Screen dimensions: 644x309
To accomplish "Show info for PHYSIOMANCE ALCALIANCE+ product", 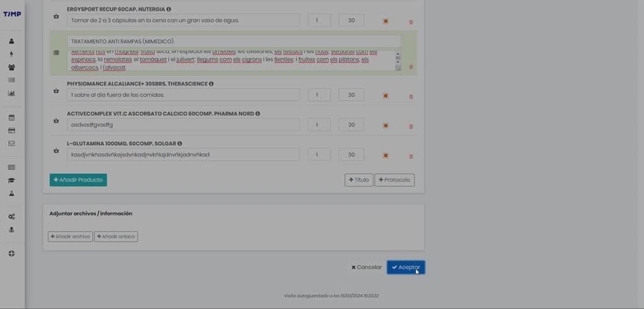I will 211,84.
